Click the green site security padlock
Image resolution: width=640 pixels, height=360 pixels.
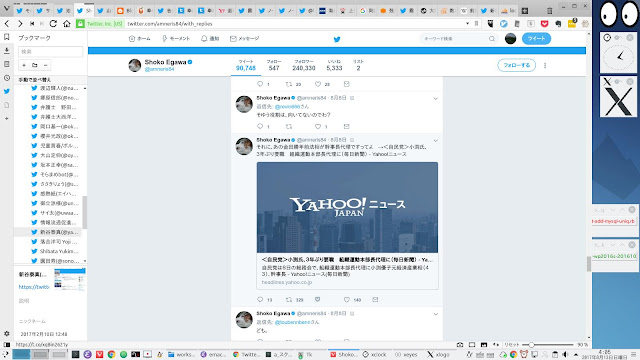pyautogui.click(x=80, y=24)
